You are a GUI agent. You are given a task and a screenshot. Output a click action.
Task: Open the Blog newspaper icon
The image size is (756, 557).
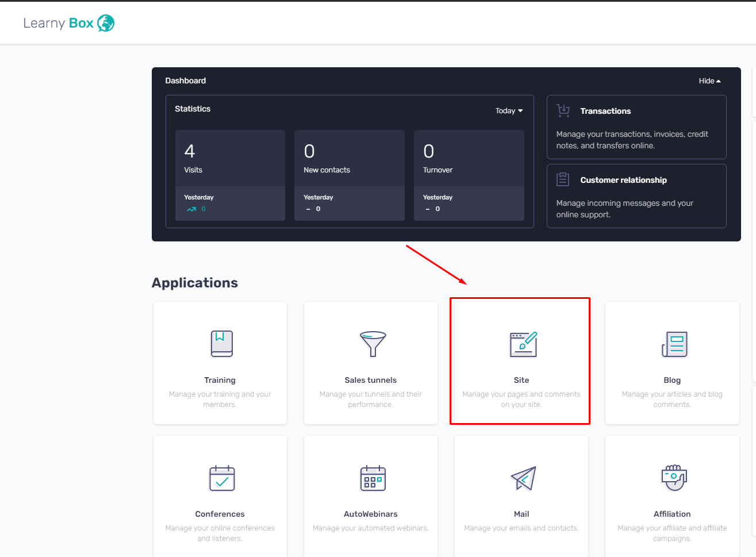(x=674, y=344)
